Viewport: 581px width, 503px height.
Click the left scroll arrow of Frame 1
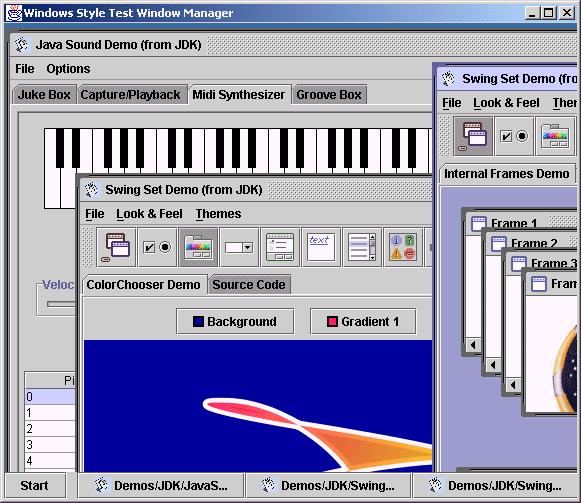473,345
